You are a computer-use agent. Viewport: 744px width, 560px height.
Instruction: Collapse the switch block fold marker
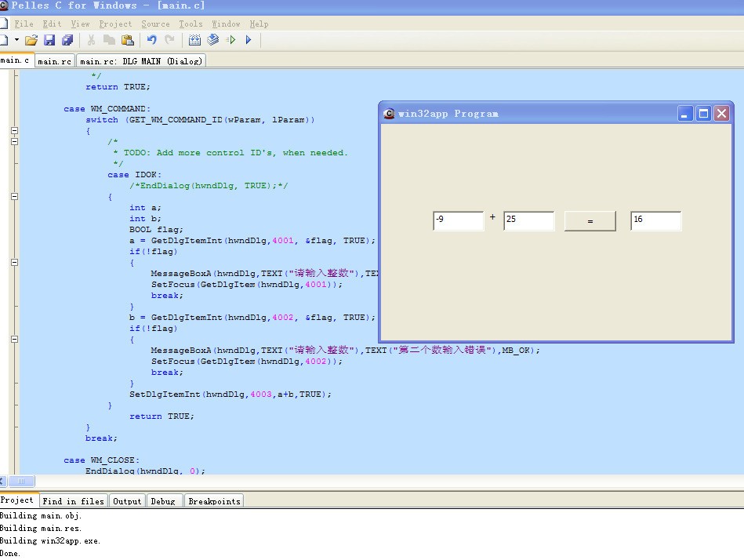pos(15,130)
